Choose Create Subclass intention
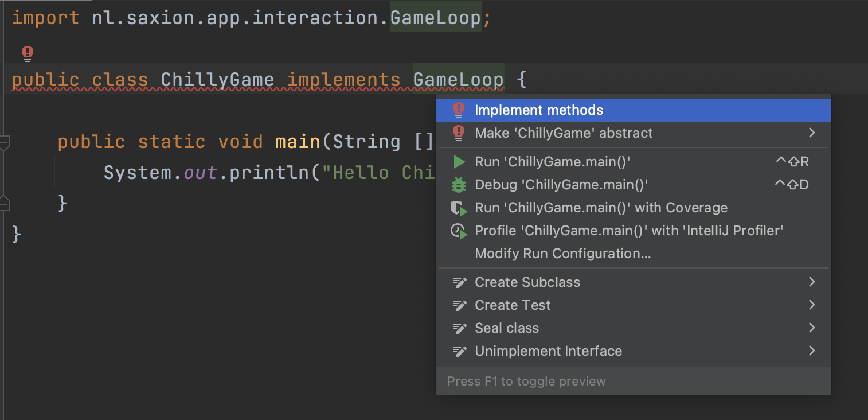 633,282
